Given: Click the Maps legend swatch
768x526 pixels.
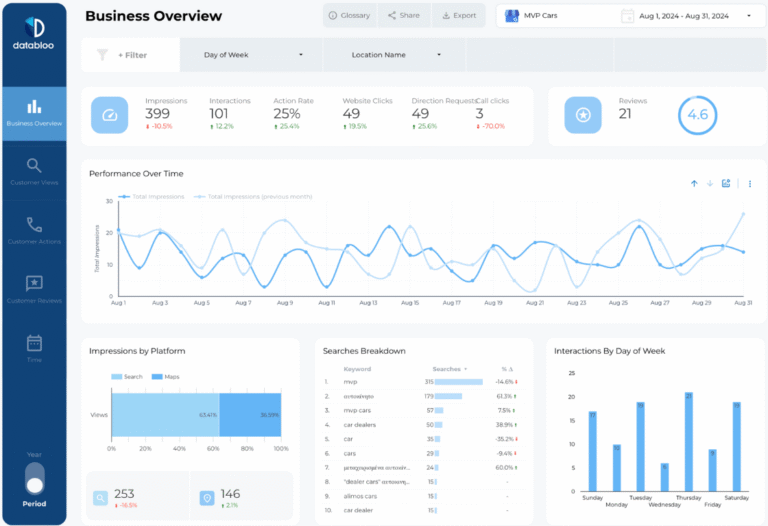Looking at the screenshot, I should click(157, 377).
